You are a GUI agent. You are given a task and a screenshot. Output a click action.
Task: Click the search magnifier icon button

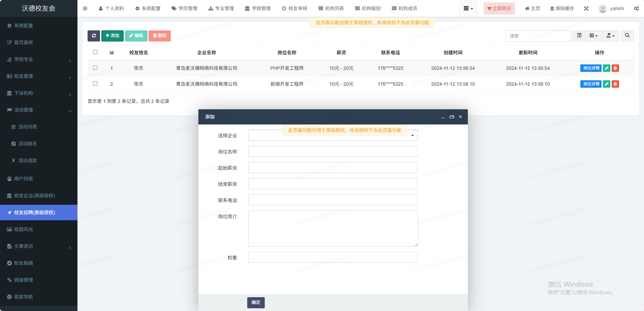(x=627, y=36)
